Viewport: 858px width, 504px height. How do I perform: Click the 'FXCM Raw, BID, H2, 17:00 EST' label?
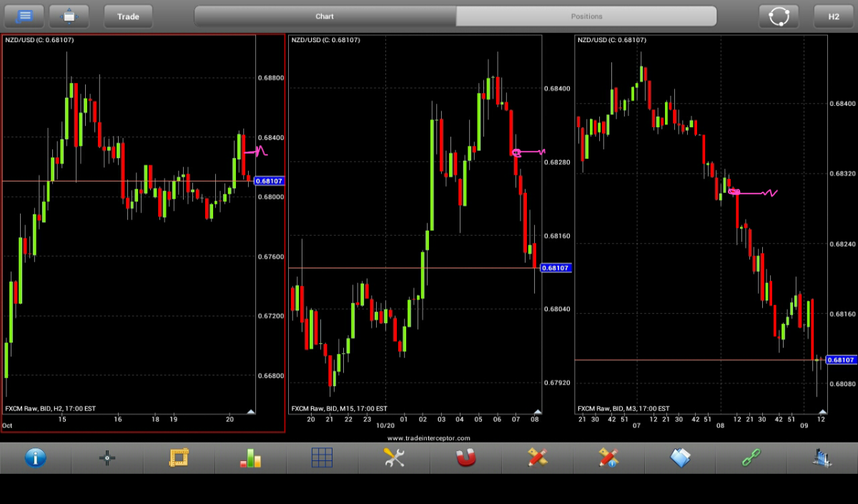[50, 408]
